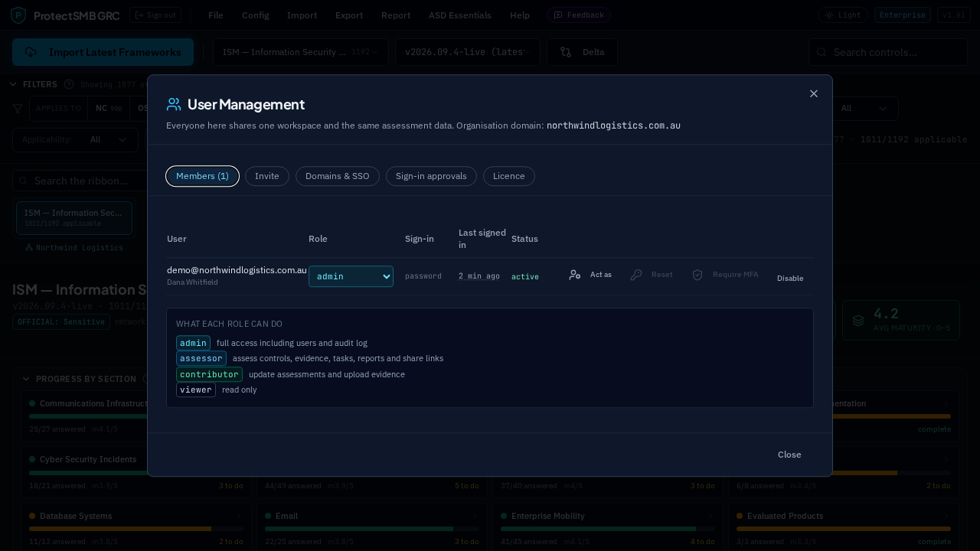Open the Feedback form
The image size is (980, 551).
578,15
